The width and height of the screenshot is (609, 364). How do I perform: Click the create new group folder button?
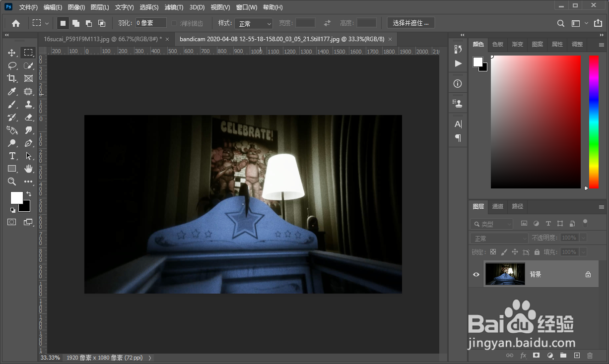tap(563, 356)
